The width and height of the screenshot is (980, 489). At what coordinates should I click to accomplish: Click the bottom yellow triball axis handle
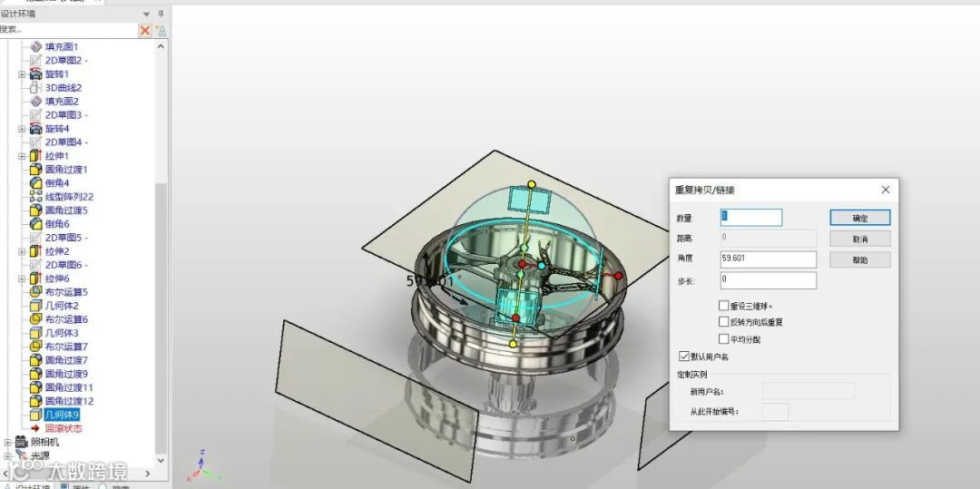click(x=513, y=344)
